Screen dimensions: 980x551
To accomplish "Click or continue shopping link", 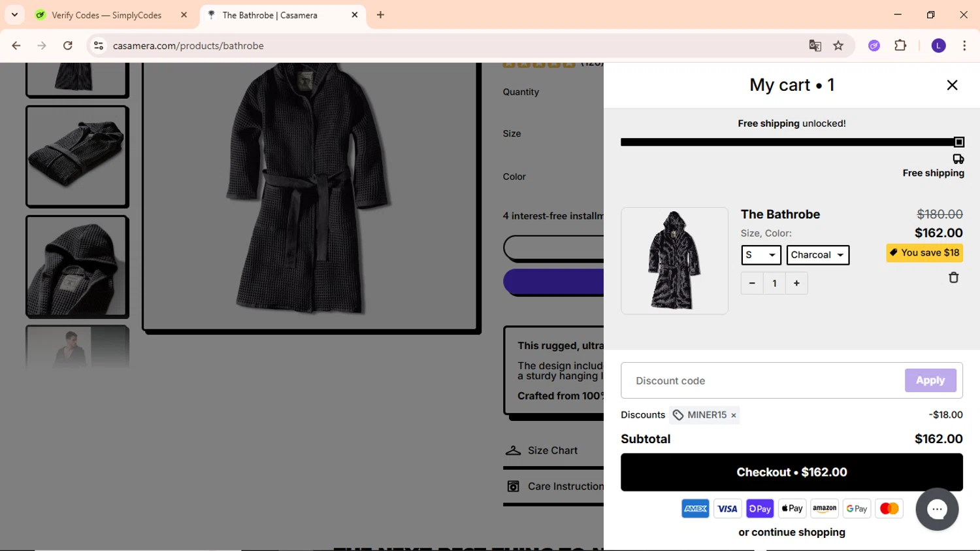I will 792,532.
